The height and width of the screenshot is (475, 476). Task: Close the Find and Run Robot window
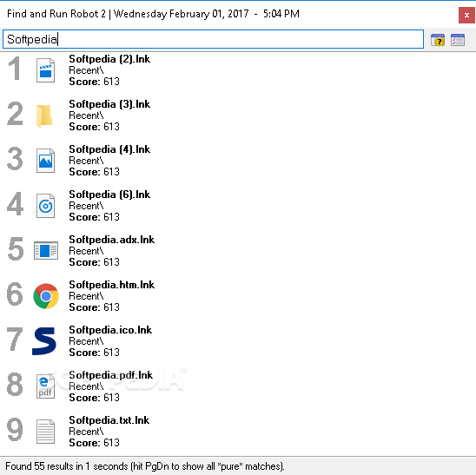(x=466, y=15)
